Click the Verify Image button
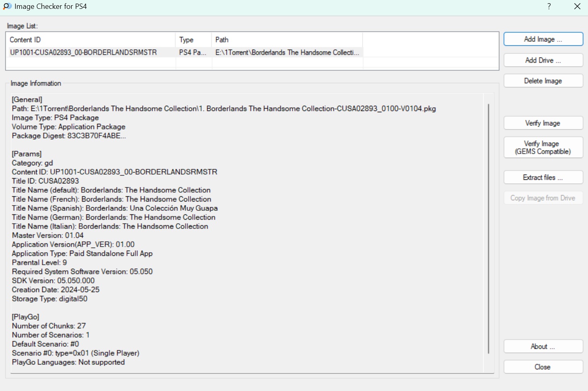588x391 pixels. coord(543,123)
